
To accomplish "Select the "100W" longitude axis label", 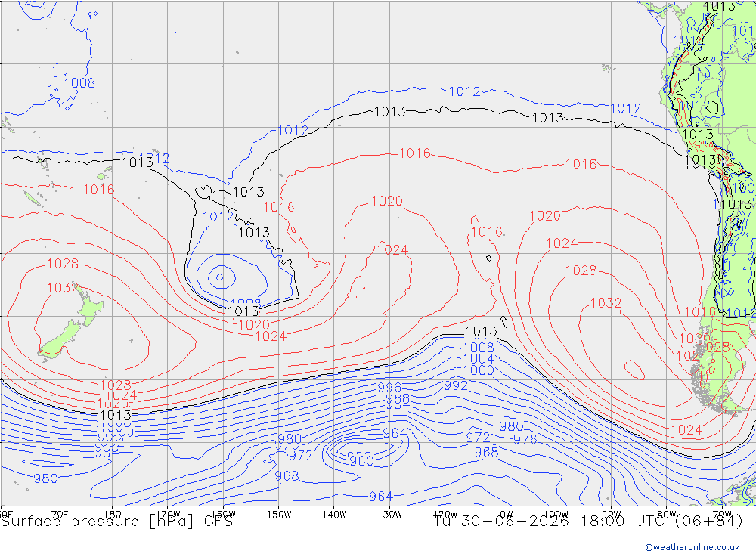I will pyautogui.click(x=556, y=515).
